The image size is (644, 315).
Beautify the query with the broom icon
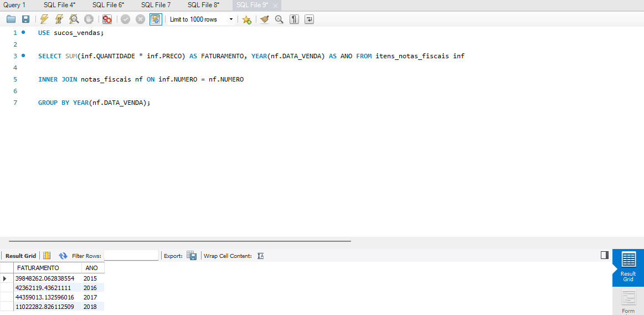(x=265, y=19)
